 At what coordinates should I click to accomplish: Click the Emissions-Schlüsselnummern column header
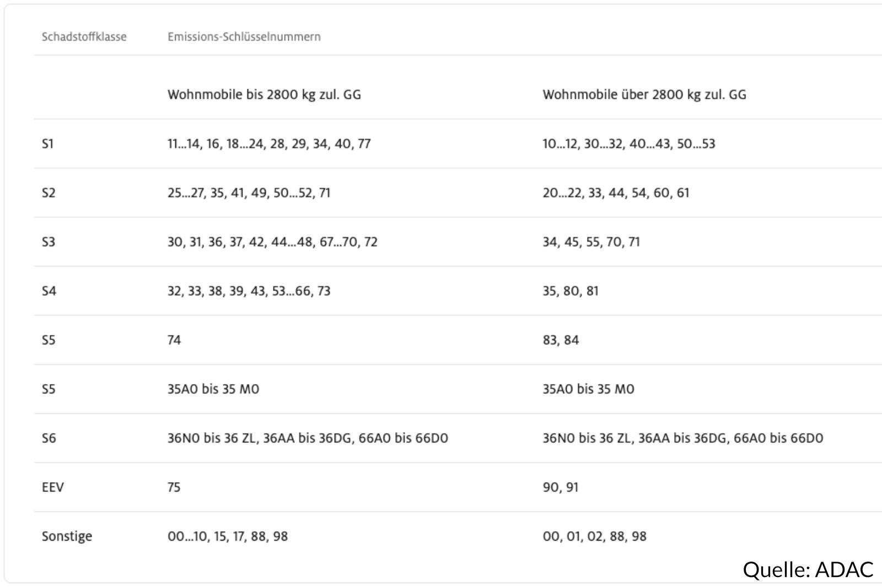click(x=244, y=37)
